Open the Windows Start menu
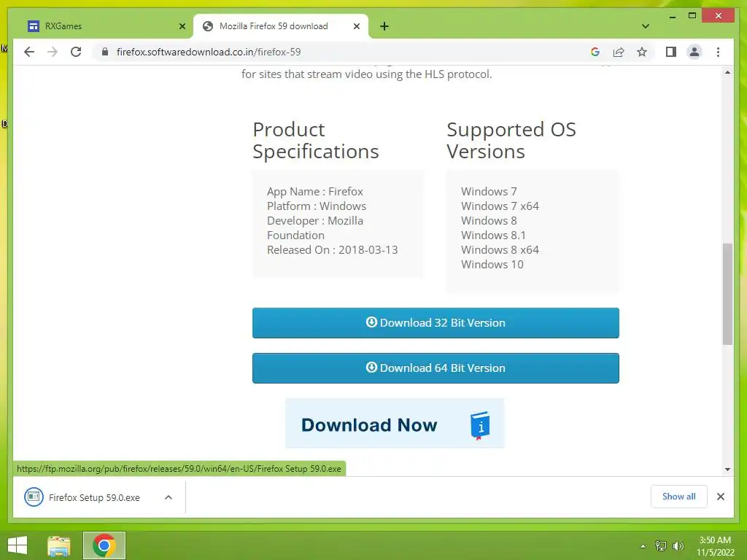 18,545
